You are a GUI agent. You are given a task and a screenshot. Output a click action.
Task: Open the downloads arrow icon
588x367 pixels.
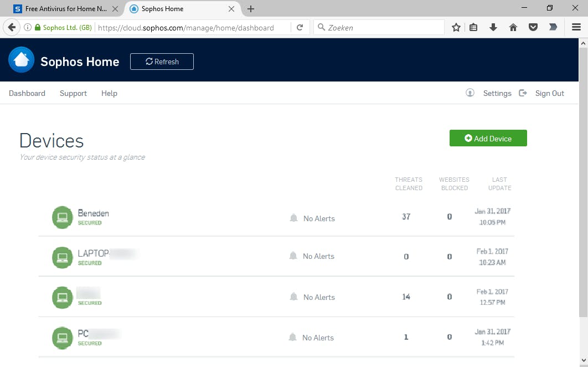tap(493, 27)
